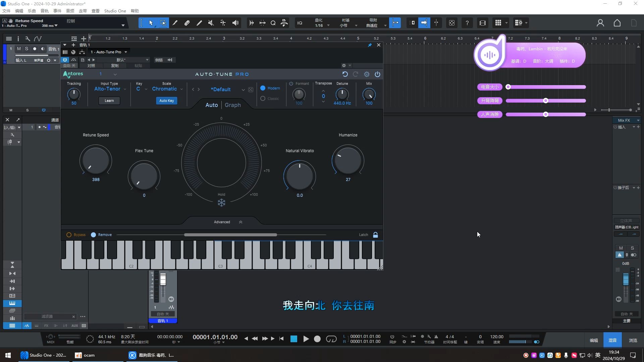Open the Key C dropdown
The image size is (644, 362).
[x=142, y=89]
